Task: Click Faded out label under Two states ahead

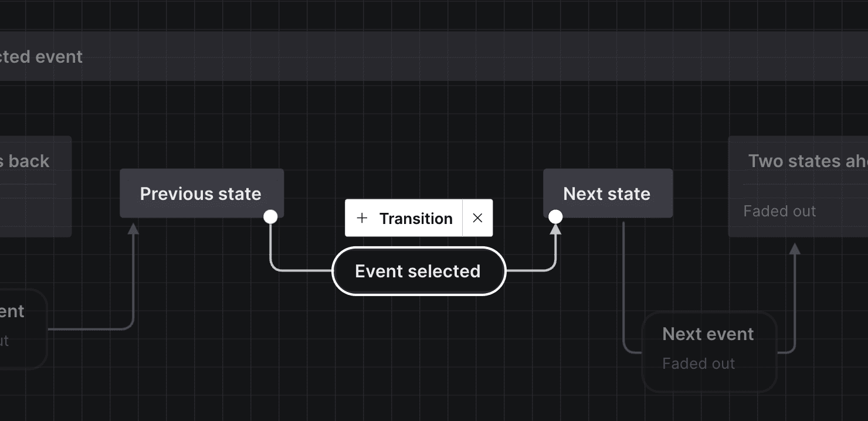Action: coord(779,210)
